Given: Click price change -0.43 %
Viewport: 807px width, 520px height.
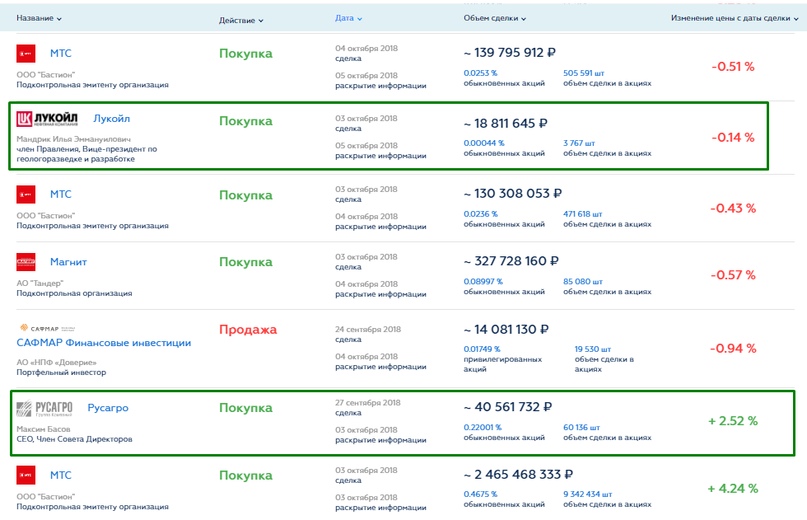Looking at the screenshot, I should click(733, 209).
